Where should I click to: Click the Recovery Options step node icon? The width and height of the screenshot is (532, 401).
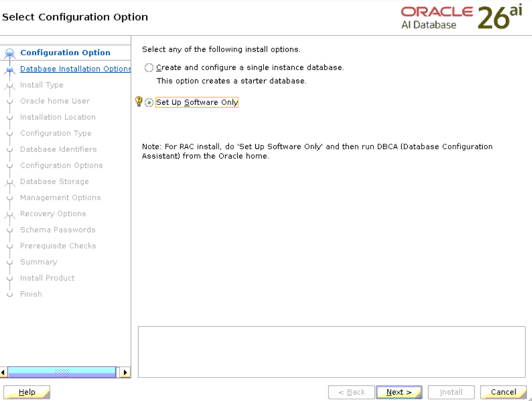(x=9, y=214)
